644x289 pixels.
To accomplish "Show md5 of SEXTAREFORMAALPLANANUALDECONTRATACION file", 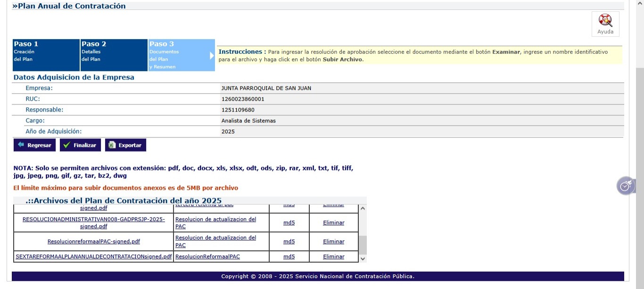I will [x=289, y=257].
